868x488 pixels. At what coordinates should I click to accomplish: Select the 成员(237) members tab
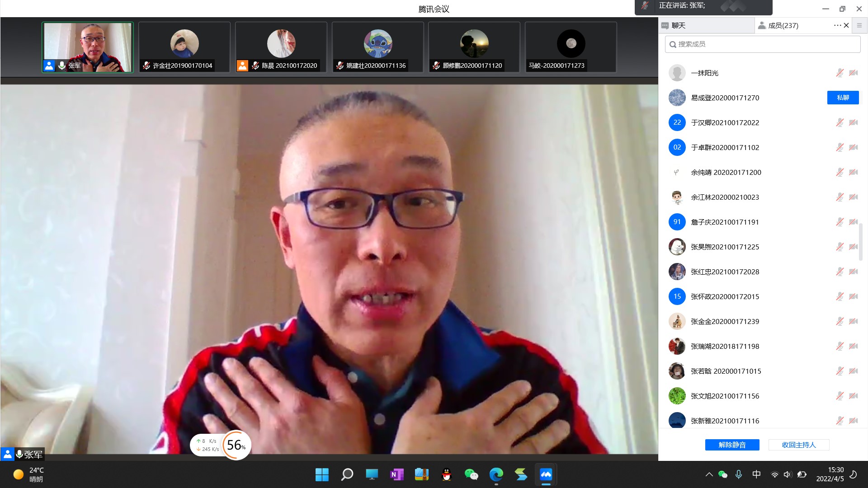tap(783, 26)
